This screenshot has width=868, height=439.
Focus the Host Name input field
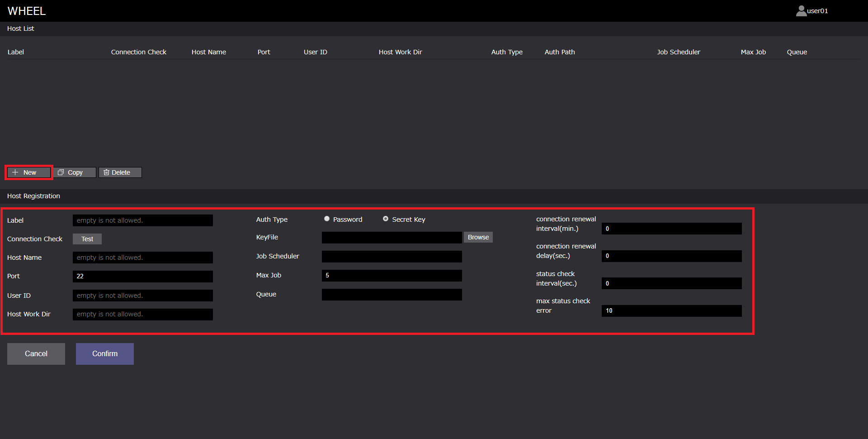point(142,258)
